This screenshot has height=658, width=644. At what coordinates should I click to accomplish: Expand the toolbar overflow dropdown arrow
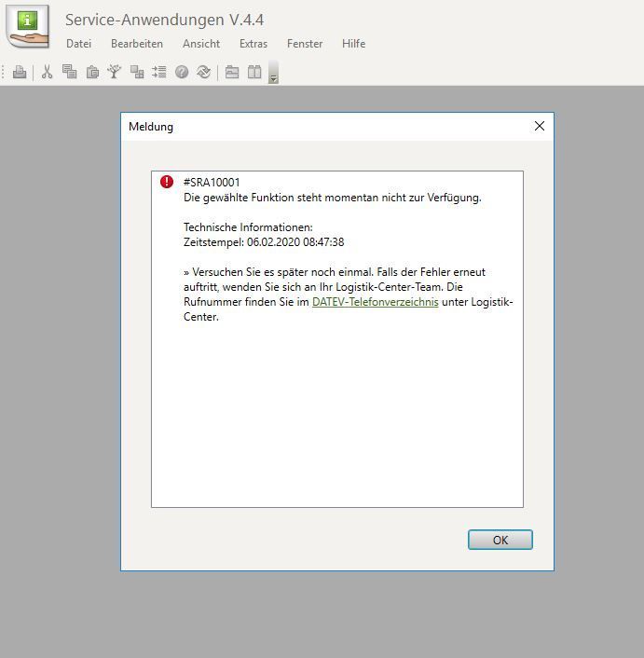pyautogui.click(x=273, y=74)
